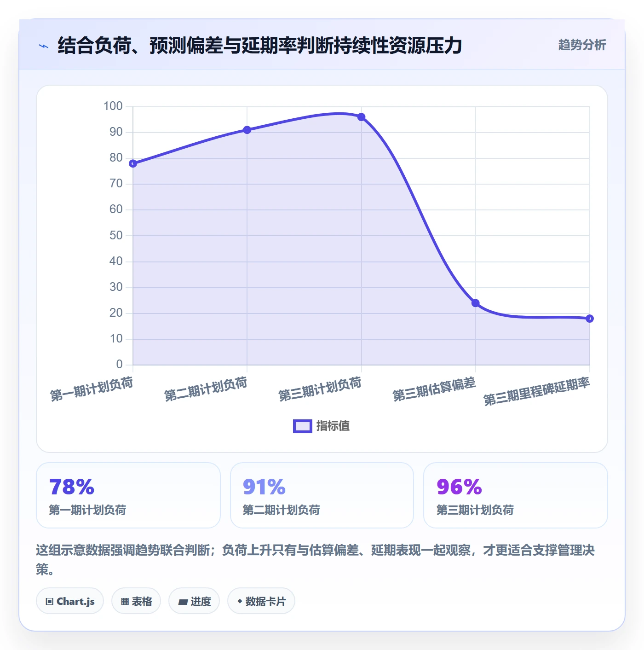Image resolution: width=644 pixels, height=650 pixels.
Task: Select the 第三期里程碑延期率 data point on chart
Action: coord(590,319)
